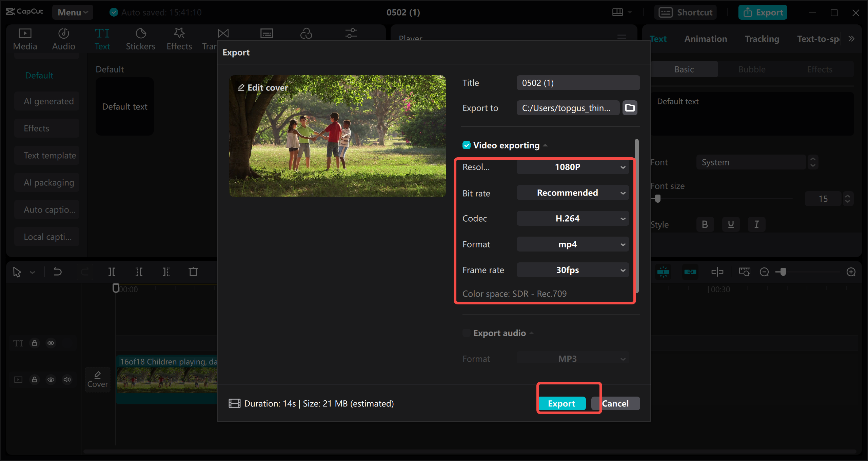The width and height of the screenshot is (868, 461).
Task: Open the Resolution dropdown showing 1080P
Action: pos(572,167)
